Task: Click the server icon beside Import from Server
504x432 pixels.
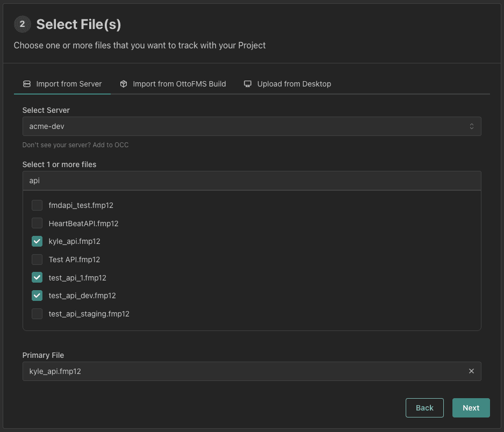Action: tap(27, 84)
